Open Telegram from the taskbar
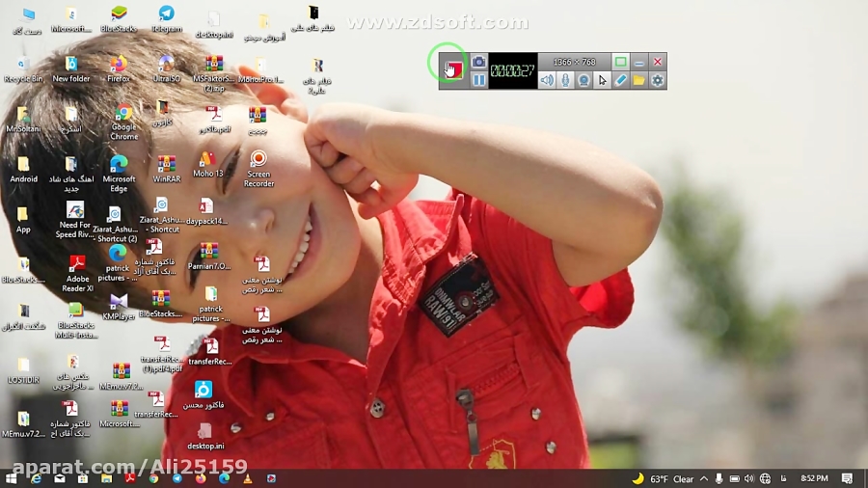Screen dimensions: 868x488 pyautogui.click(x=177, y=478)
